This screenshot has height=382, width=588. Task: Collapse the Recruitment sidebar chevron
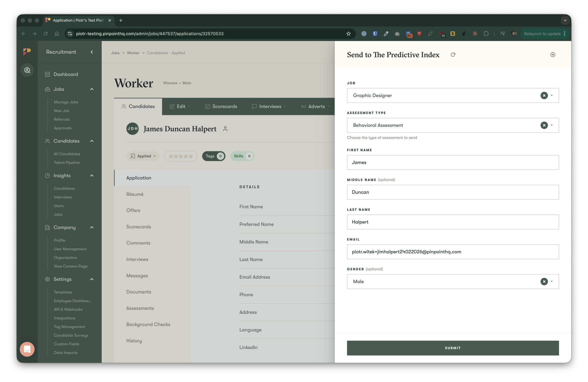[92, 52]
